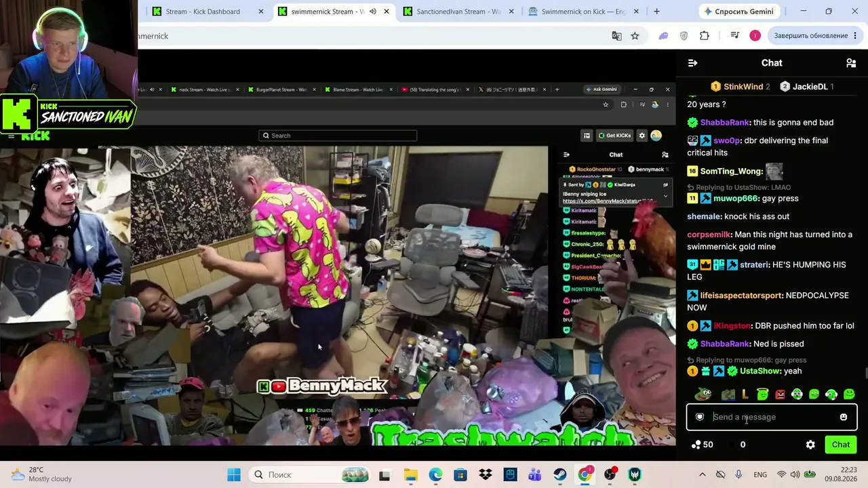This screenshot has width=868, height=488.
Task: Click the Спросить Gemini button
Action: [738, 12]
